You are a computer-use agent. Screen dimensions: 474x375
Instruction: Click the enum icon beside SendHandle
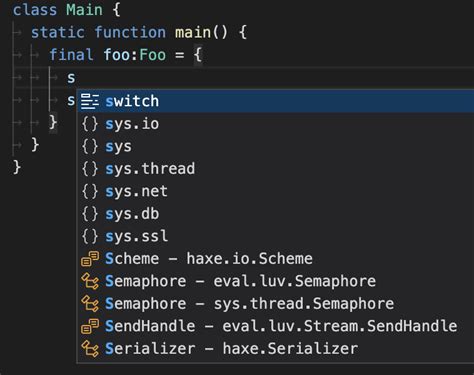coord(90,326)
